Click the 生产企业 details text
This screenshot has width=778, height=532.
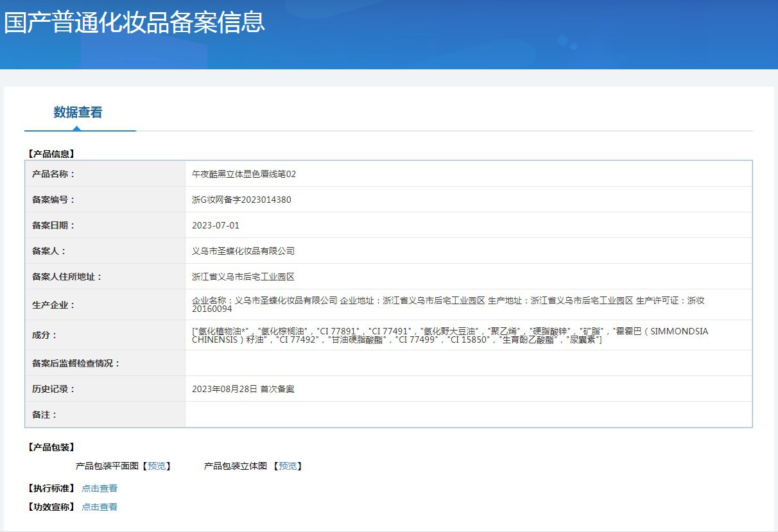(449, 305)
